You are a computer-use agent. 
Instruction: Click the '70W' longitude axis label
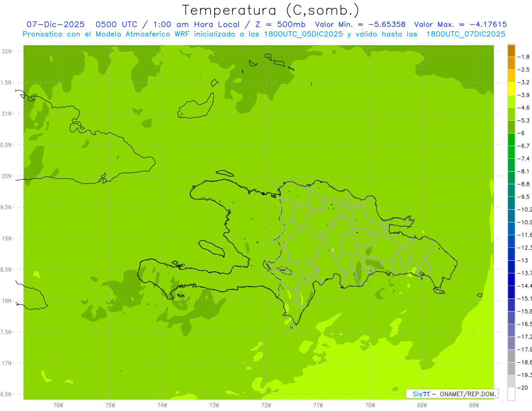pos(370,405)
